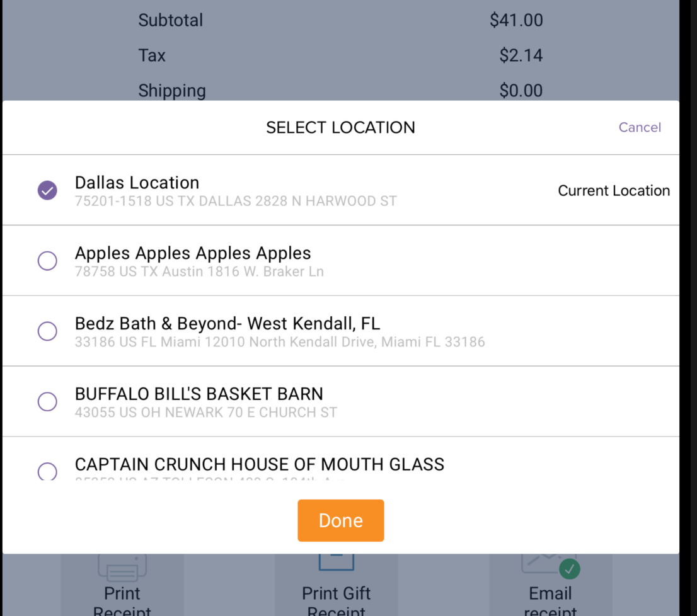This screenshot has height=616, width=697.
Task: Click the green checkmark badge on Email receipt
Action: coord(569,569)
